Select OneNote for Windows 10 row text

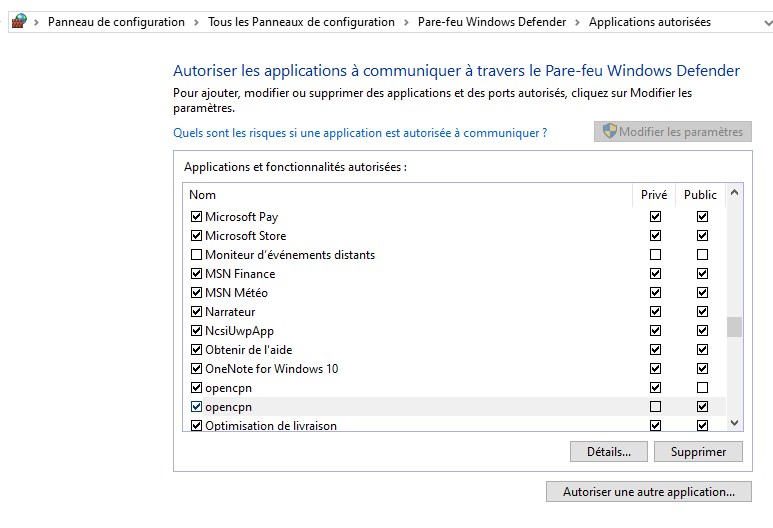[272, 369]
